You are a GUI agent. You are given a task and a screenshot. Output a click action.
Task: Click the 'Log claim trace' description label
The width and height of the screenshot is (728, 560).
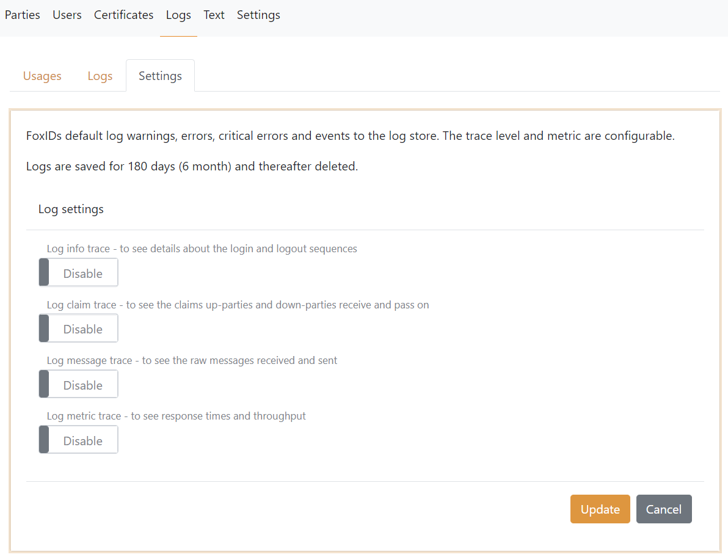pyautogui.click(x=238, y=305)
